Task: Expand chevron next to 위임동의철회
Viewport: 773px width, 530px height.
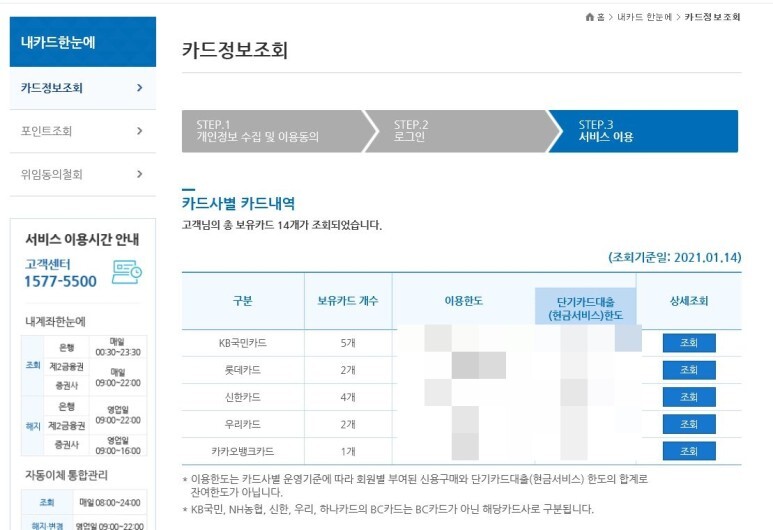Action: click(140, 174)
